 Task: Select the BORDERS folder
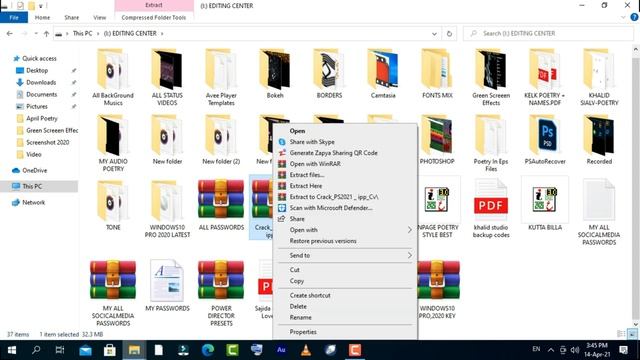point(329,73)
